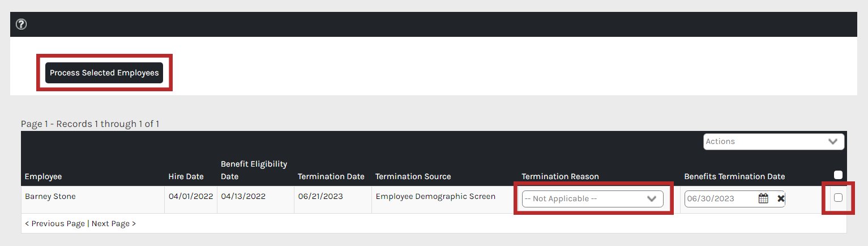The height and width of the screenshot is (246, 868).
Task: Open calendar picker for Benefits Termination Date
Action: tap(763, 198)
